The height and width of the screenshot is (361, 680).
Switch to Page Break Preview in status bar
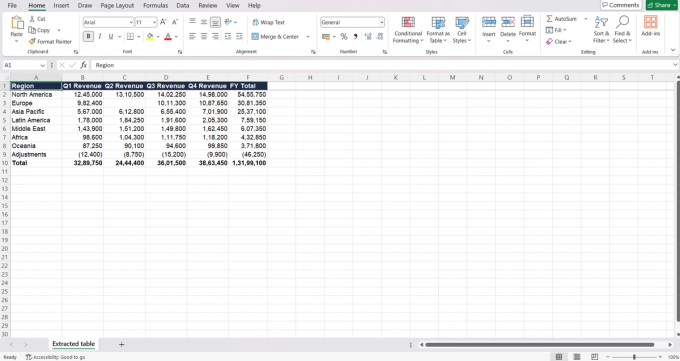(595, 357)
